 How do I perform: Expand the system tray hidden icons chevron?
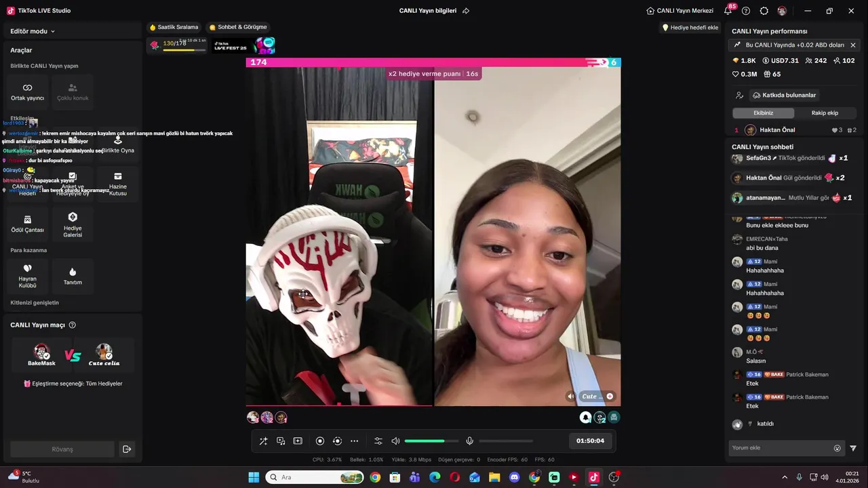785,477
